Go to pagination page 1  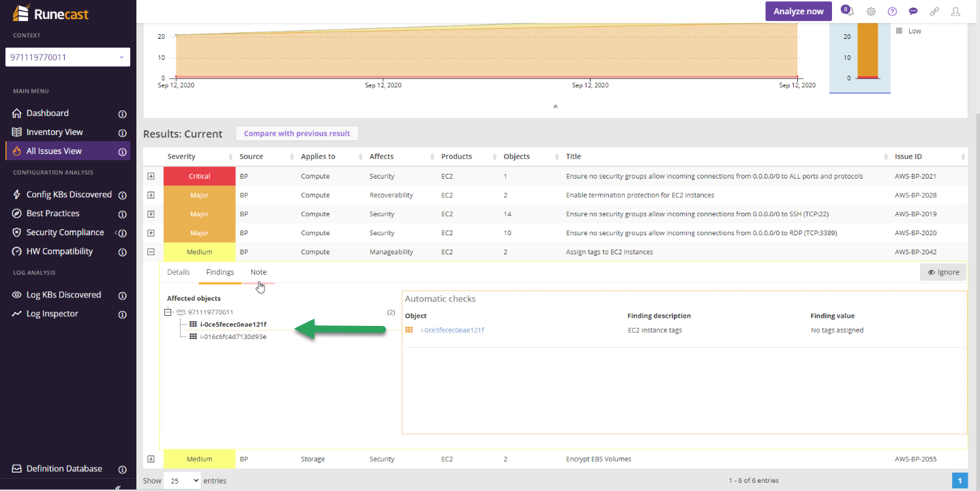pyautogui.click(x=960, y=481)
